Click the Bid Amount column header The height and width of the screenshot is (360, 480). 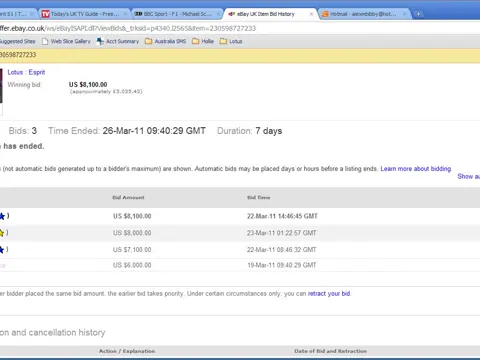click(x=128, y=198)
